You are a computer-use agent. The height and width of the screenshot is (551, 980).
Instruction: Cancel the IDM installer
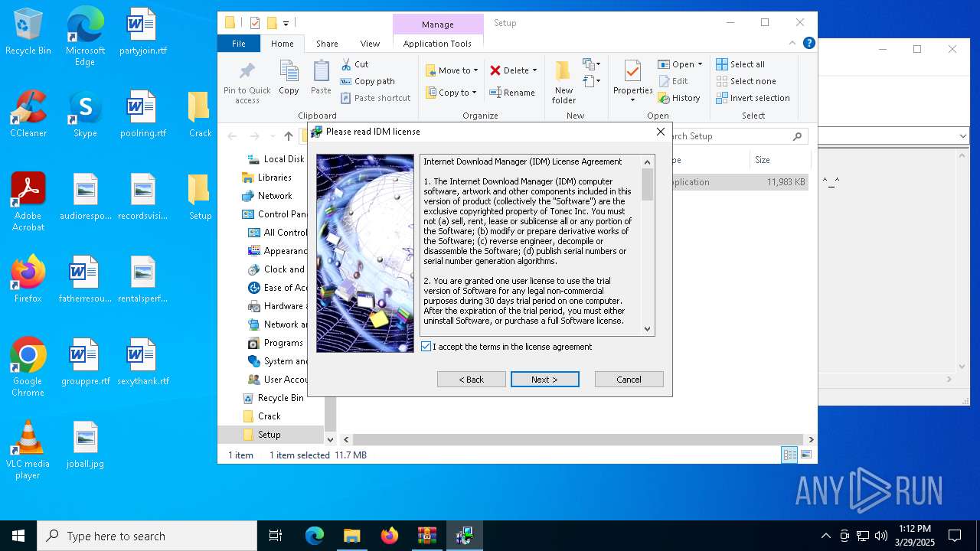[629, 380]
